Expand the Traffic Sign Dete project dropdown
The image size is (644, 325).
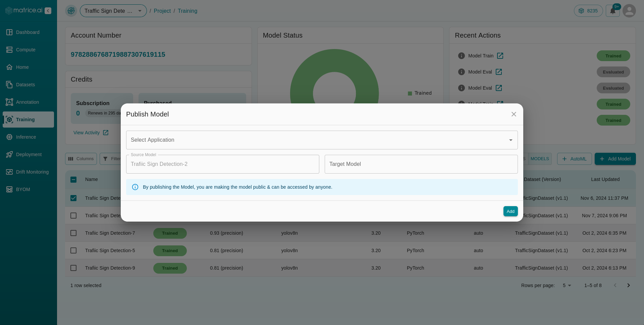pyautogui.click(x=113, y=11)
